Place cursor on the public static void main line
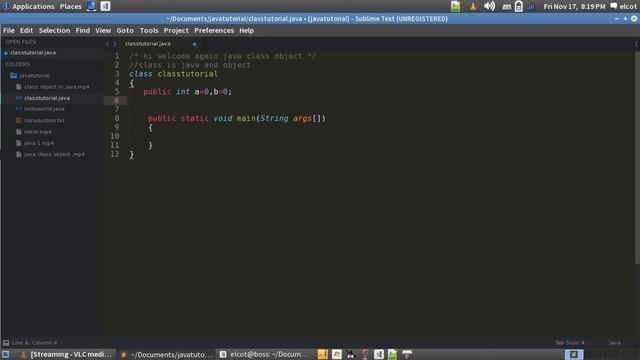 click(x=237, y=118)
